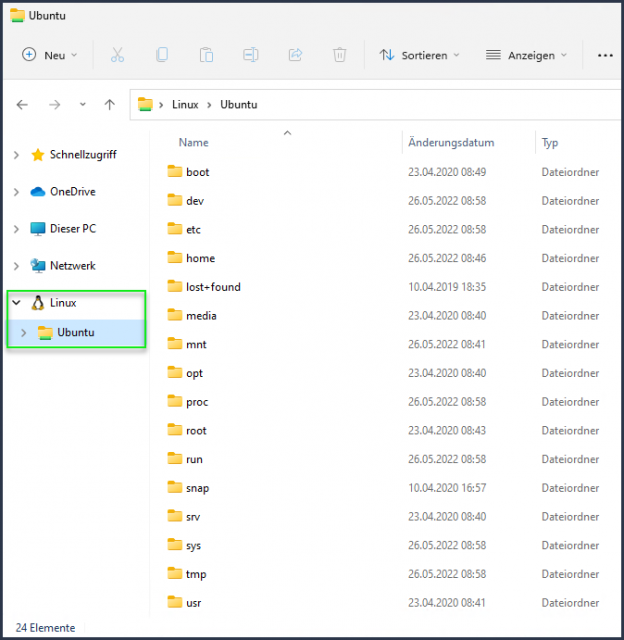
Task: Expand the Ubuntu subfolder chevron
Action: [24, 332]
